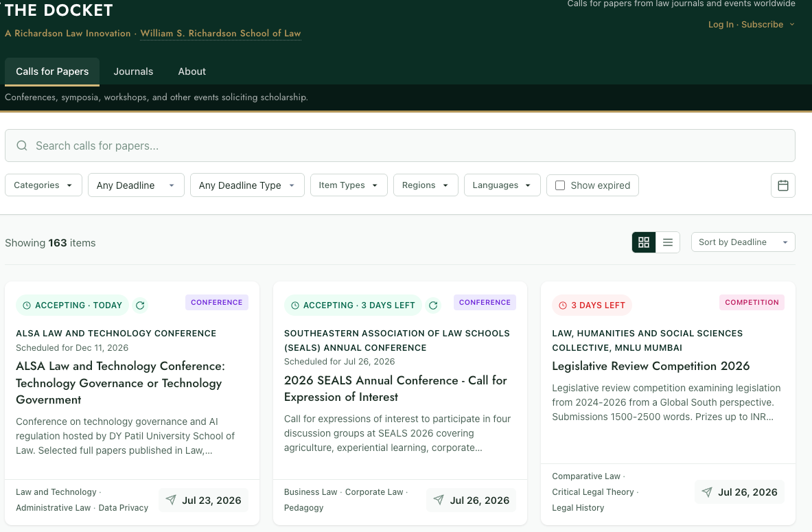Focus the Search calls for papers field

click(399, 146)
